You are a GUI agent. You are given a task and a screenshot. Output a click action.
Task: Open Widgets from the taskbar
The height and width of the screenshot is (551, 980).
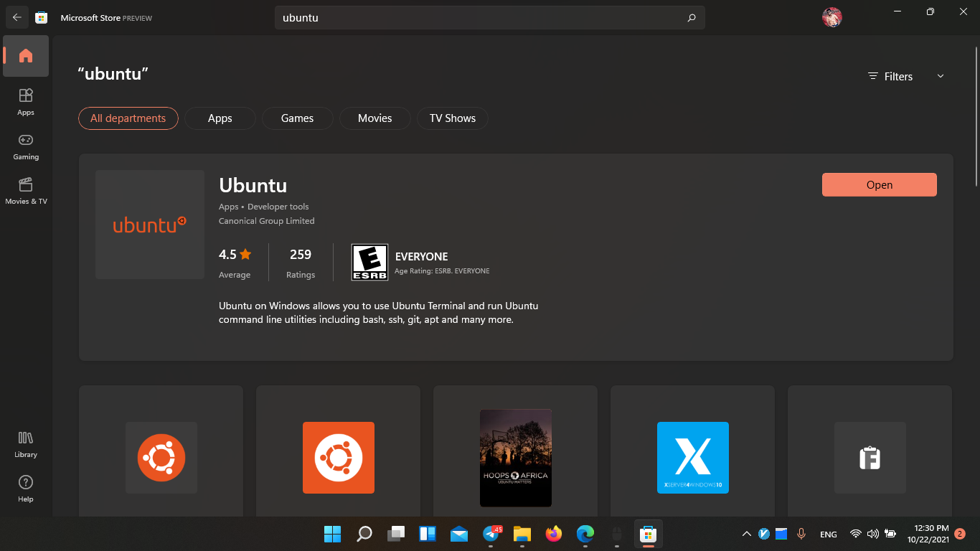428,534
